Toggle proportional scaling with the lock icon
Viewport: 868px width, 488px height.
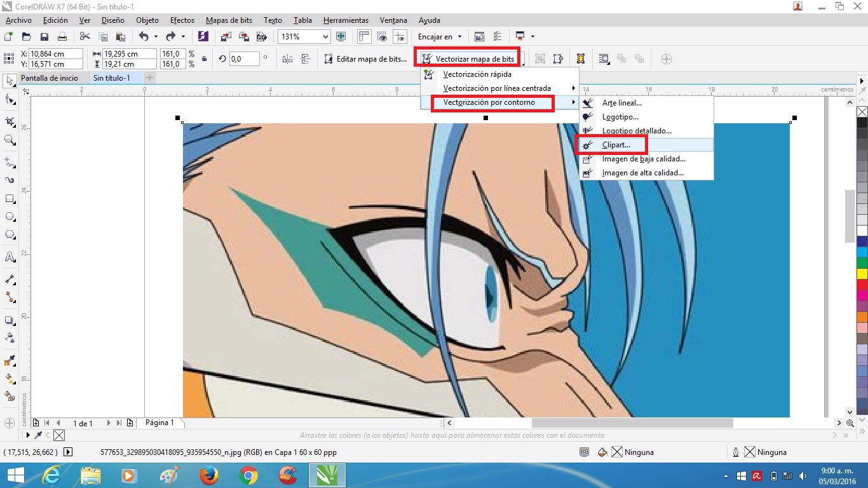tap(205, 58)
